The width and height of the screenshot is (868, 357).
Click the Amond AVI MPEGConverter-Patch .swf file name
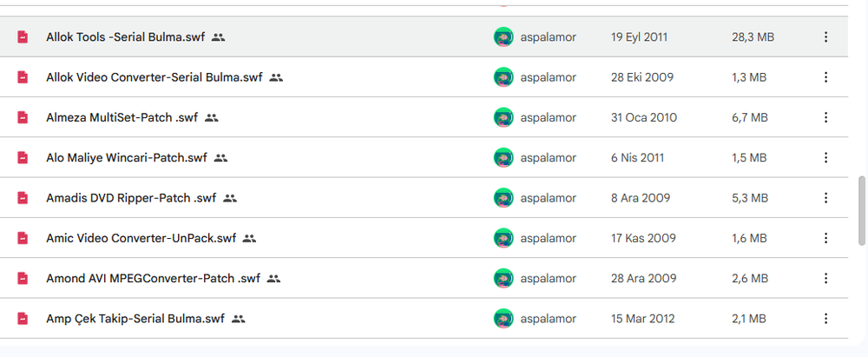coord(153,279)
